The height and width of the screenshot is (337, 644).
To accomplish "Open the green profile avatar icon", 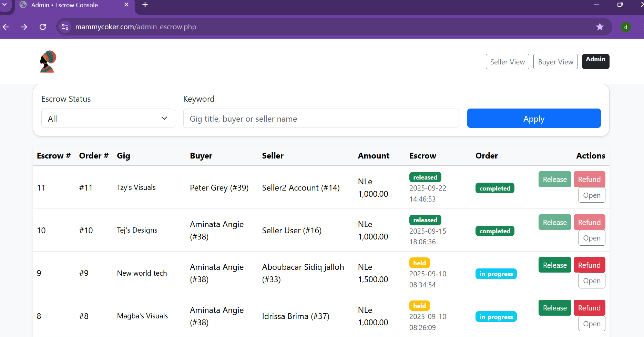I will [x=626, y=27].
